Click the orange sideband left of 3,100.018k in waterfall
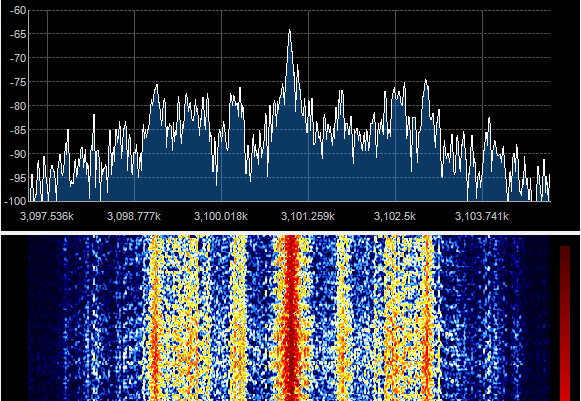 [155, 318]
